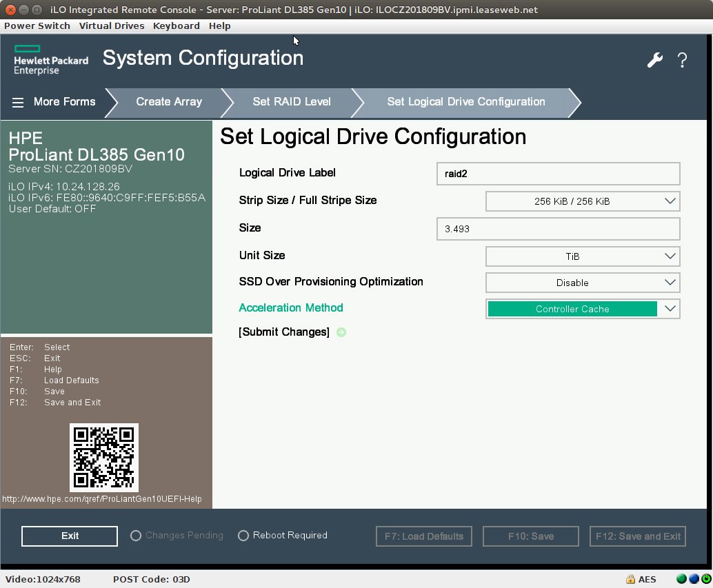Click F12: Save and Exit button
The width and height of the screenshot is (713, 588).
[638, 536]
